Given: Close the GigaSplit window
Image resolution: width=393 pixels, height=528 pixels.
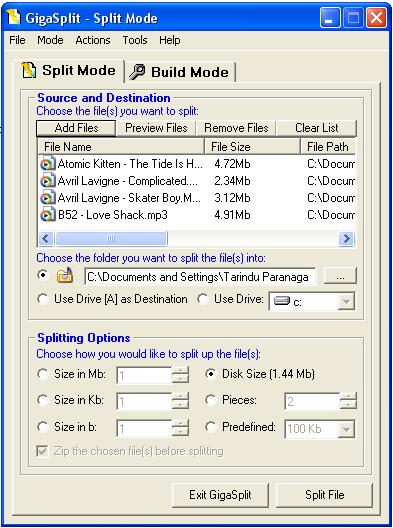Looking at the screenshot, I should 376,18.
